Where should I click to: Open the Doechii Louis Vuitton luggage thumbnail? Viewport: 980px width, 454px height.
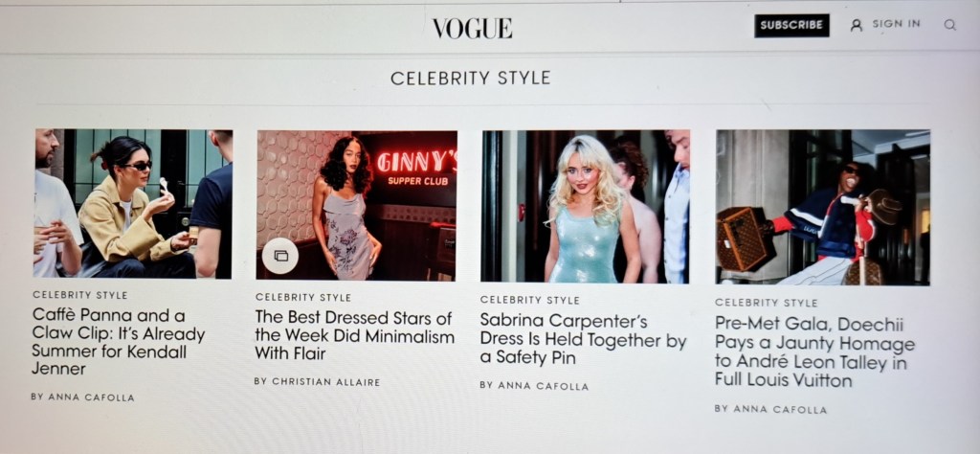pos(822,208)
